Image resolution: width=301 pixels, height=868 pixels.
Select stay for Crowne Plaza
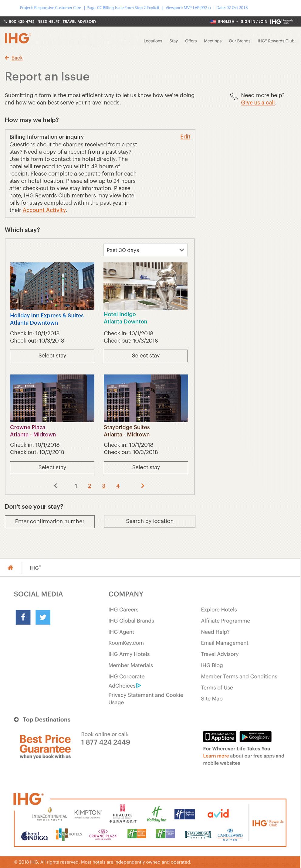(x=52, y=467)
